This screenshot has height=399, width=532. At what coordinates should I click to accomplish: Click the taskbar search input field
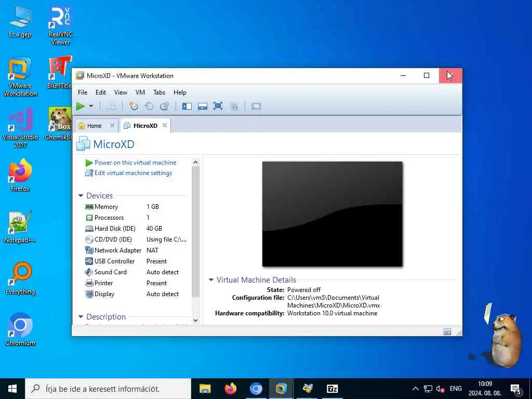tap(108, 389)
